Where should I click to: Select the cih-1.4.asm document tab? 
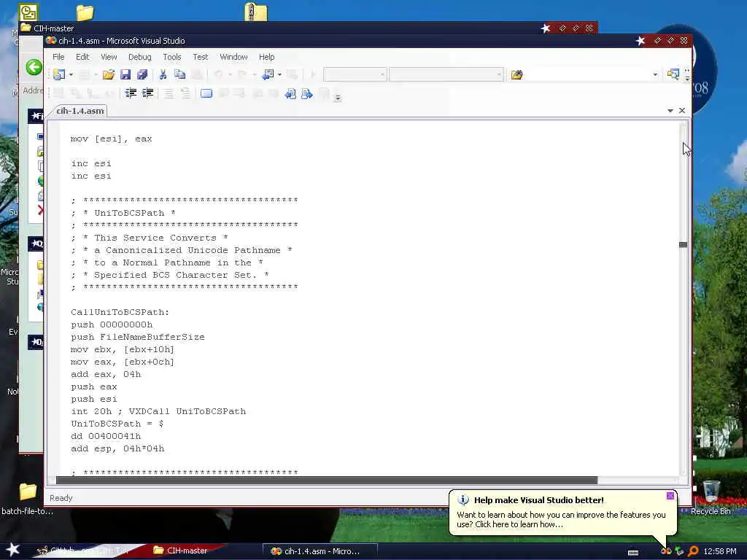(80, 111)
